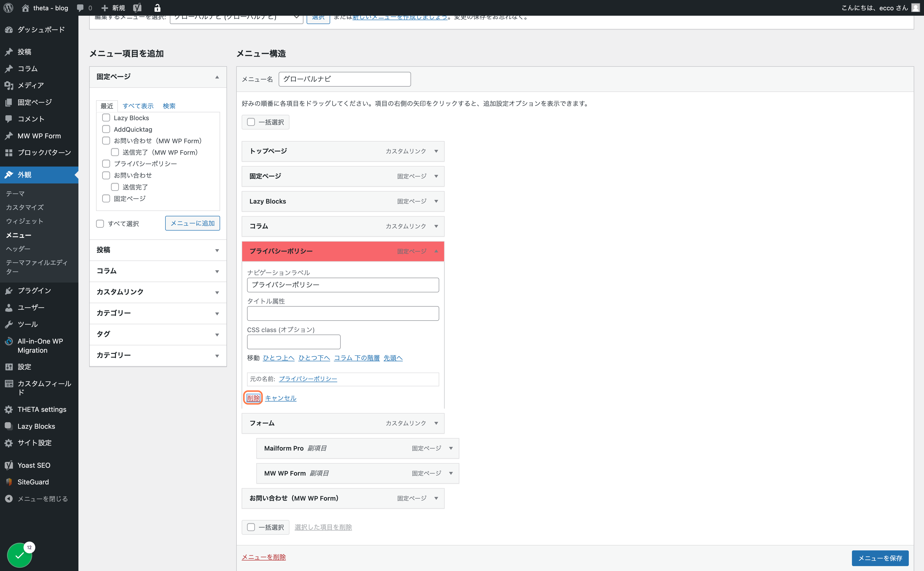Click the Yoast icon in admin bar
This screenshot has width=924, height=571.
(137, 8)
